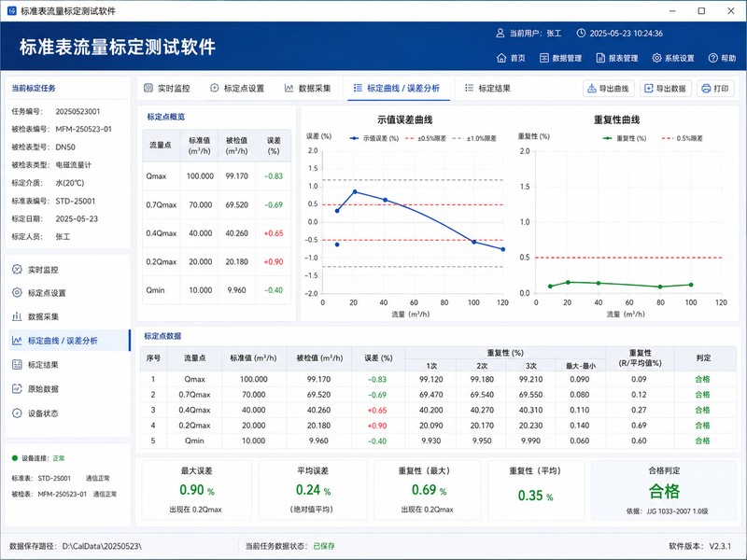Click software version V2.3.1
Viewport: 747px width, 560px height.
point(720,546)
